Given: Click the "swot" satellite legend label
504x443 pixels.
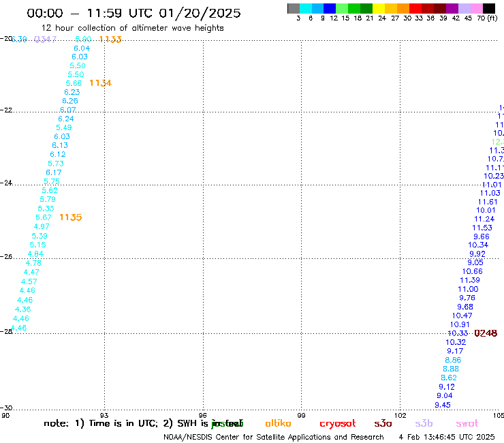Looking at the screenshot, I should pyautogui.click(x=467, y=423).
